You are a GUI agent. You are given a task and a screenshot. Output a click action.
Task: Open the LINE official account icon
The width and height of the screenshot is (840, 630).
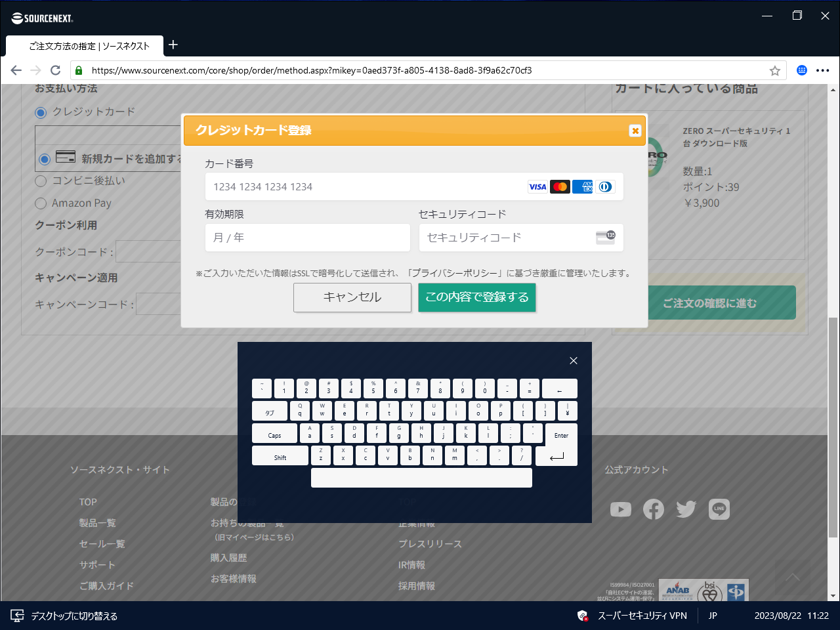719,509
